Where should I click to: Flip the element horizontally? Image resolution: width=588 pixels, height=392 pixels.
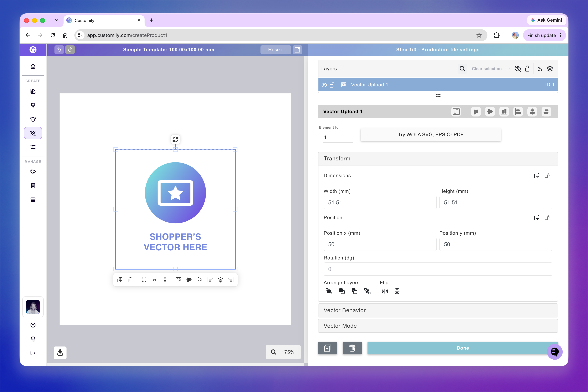click(385, 291)
